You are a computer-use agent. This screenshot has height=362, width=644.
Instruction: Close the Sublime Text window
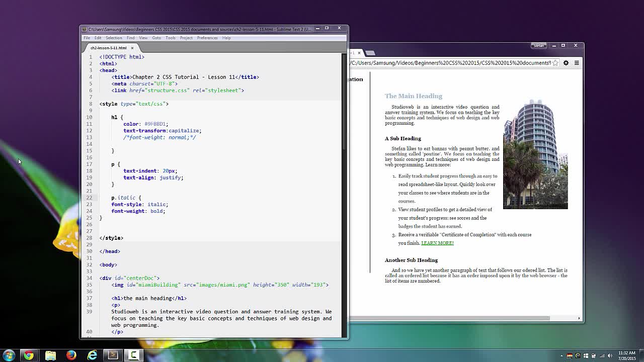point(339,28)
